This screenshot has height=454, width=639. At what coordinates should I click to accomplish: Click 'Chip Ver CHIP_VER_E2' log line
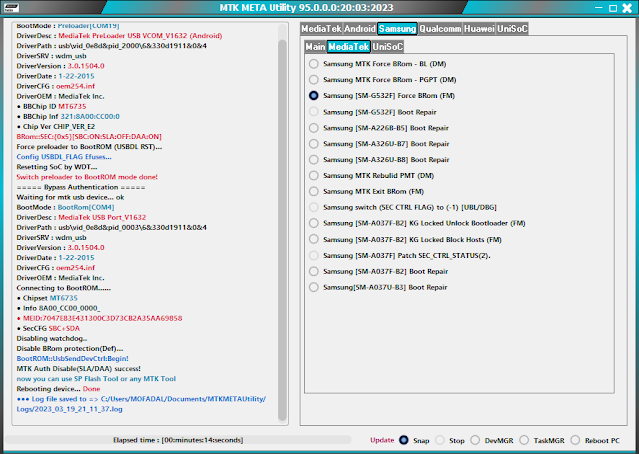tap(55, 126)
